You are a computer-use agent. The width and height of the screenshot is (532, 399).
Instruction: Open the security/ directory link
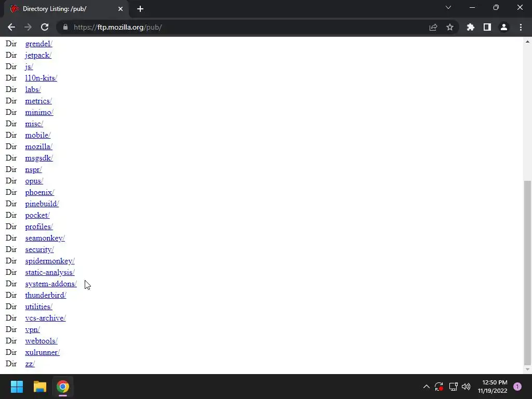[39, 249]
